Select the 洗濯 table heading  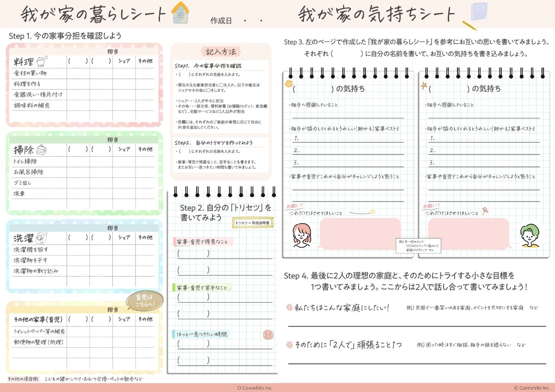click(24, 239)
